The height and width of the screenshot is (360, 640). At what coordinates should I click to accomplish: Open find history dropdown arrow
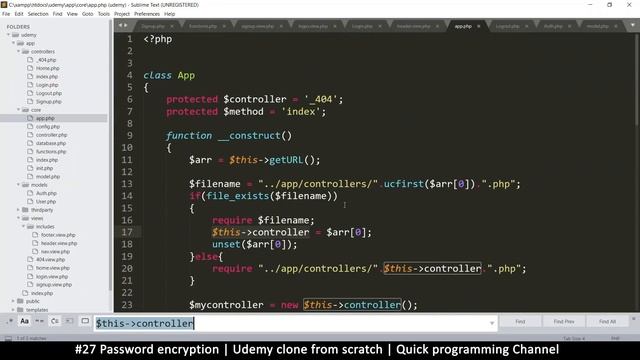tap(492, 323)
